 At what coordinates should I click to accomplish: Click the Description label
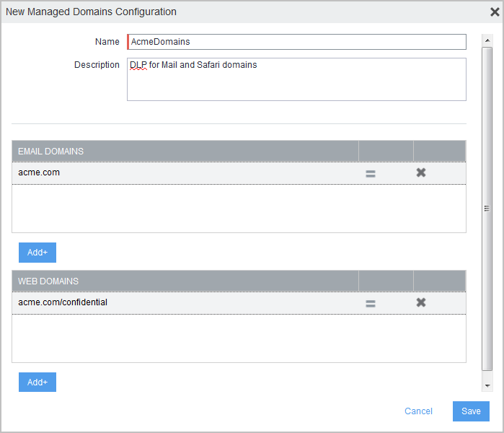point(97,65)
